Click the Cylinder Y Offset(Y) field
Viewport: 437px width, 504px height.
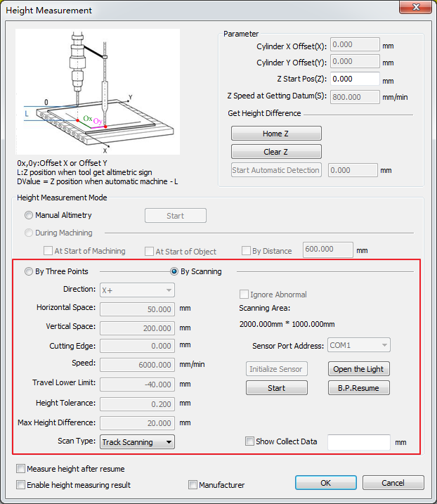355,61
